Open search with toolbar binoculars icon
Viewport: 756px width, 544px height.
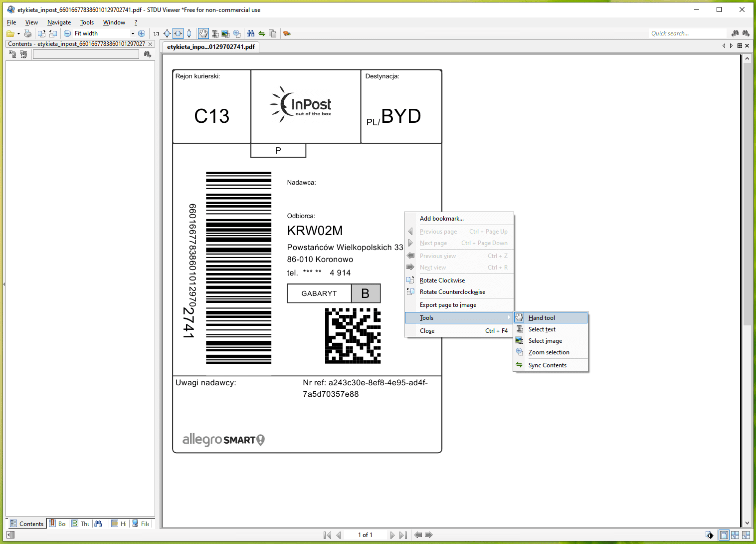click(x=251, y=33)
